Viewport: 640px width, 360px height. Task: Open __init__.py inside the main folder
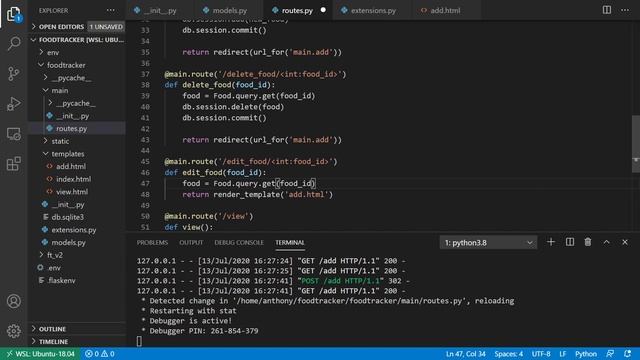(76, 116)
